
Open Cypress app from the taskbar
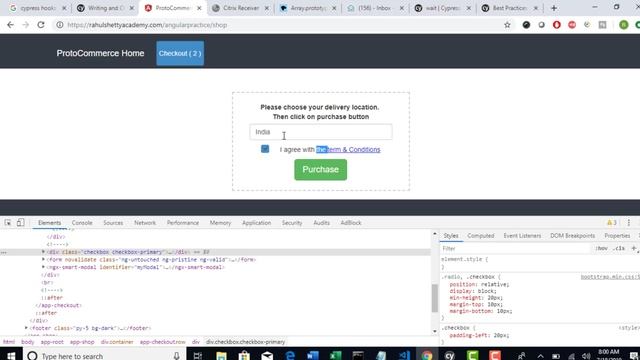450,356
